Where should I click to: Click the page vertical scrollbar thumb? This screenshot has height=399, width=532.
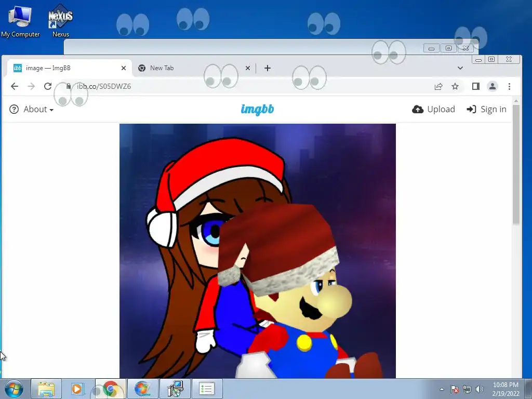(516, 165)
